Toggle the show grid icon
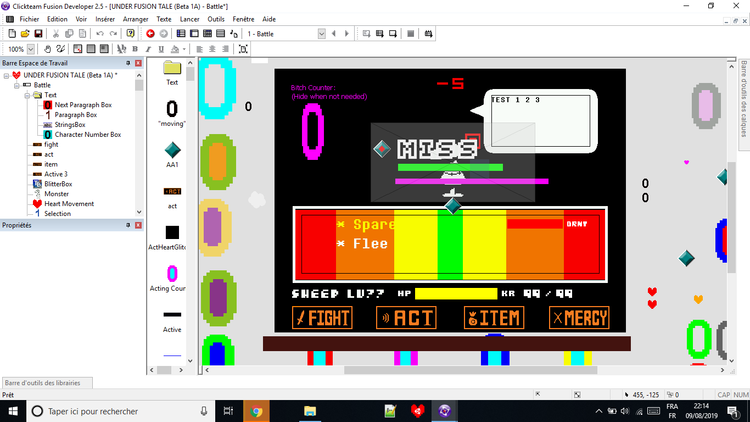 [90, 49]
